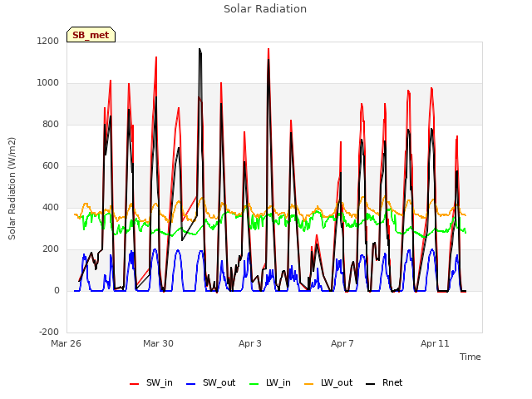
Task: Click the Time x-axis label
Action: tap(470, 357)
